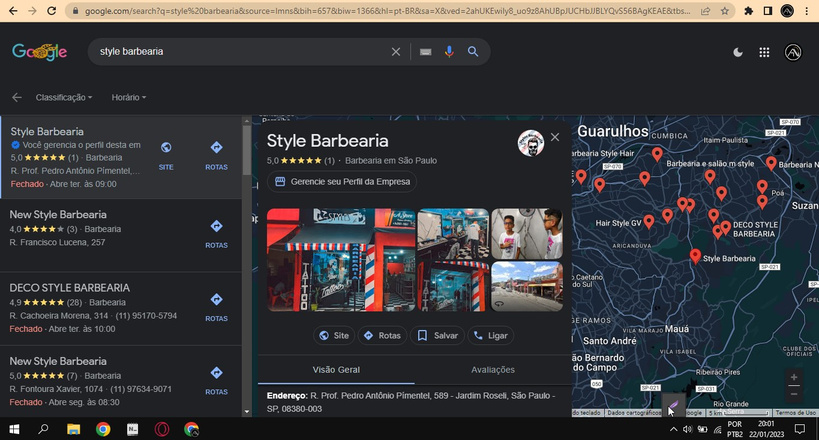The image size is (819, 440).
Task: Switch to the Avaliações tab
Action: tap(492, 369)
